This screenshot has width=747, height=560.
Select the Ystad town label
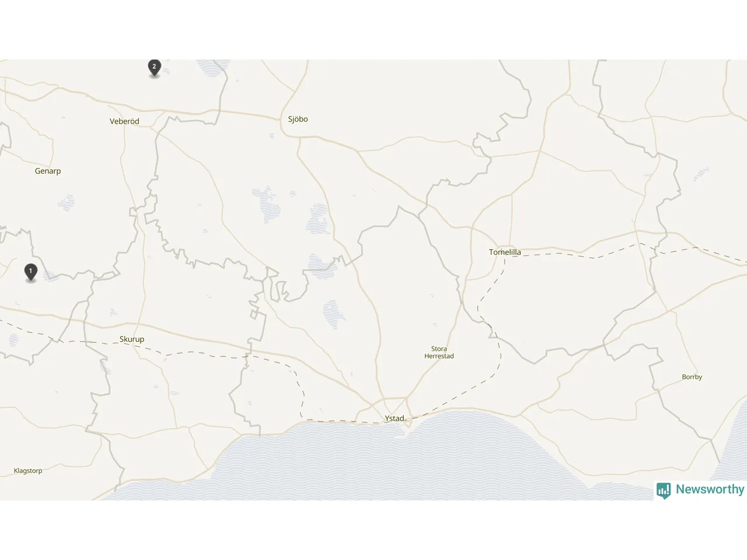pos(395,418)
